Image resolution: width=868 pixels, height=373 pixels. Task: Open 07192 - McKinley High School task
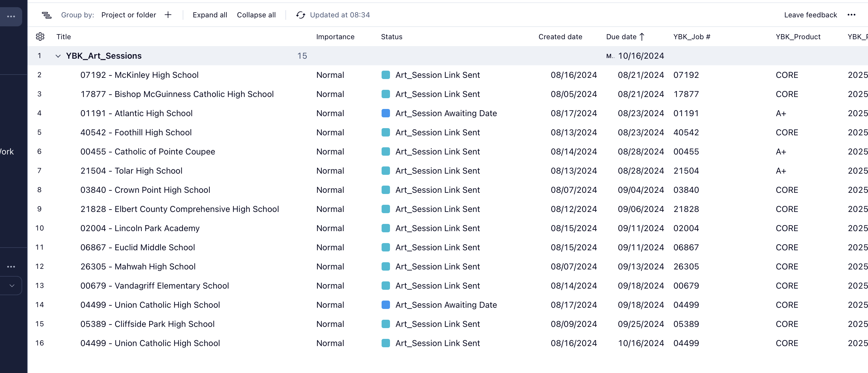pos(139,75)
